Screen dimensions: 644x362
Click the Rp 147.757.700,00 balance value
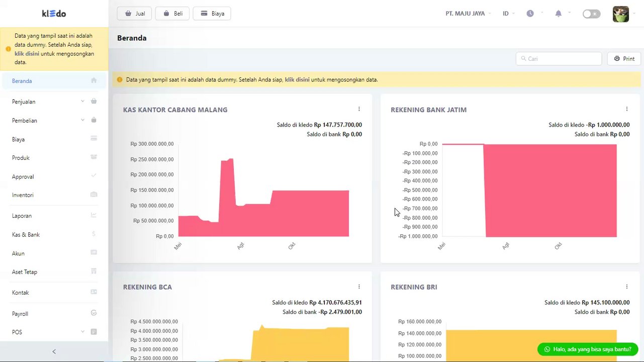(338, 125)
